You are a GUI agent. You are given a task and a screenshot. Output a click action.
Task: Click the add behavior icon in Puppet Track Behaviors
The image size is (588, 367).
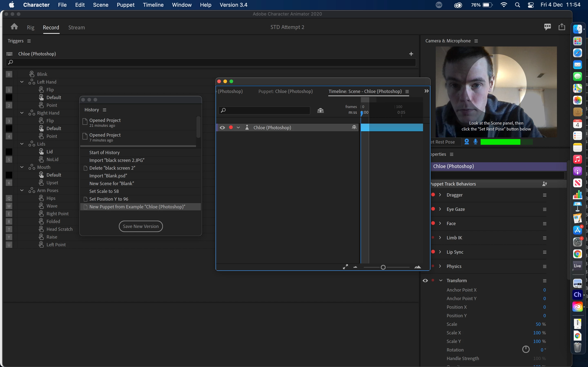click(x=544, y=184)
